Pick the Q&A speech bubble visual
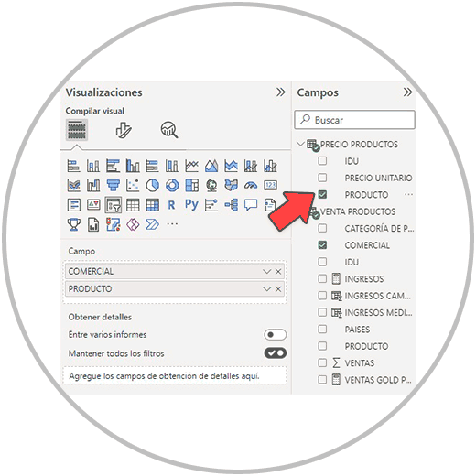The height and width of the screenshot is (476, 476). 251,205
